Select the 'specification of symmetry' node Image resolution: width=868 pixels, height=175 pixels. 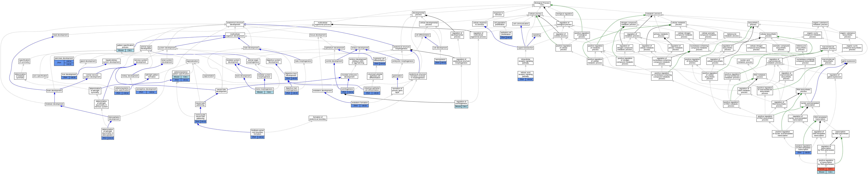[24, 61]
